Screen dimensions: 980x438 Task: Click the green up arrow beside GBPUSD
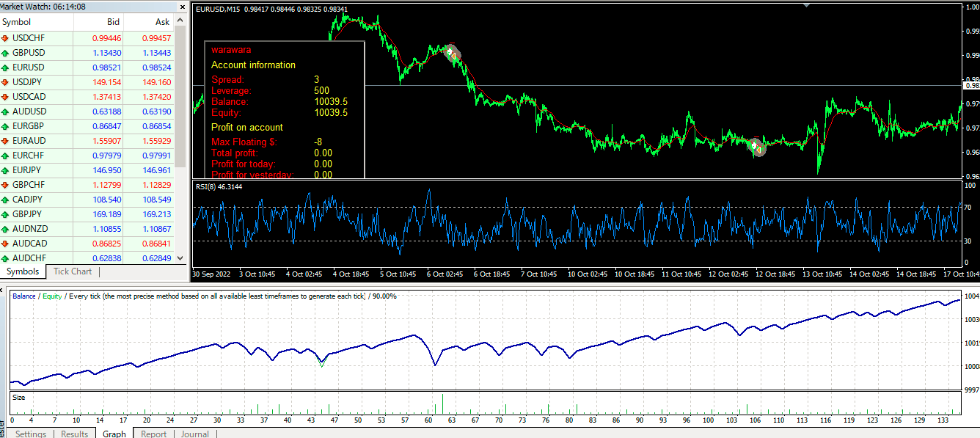coord(5,53)
